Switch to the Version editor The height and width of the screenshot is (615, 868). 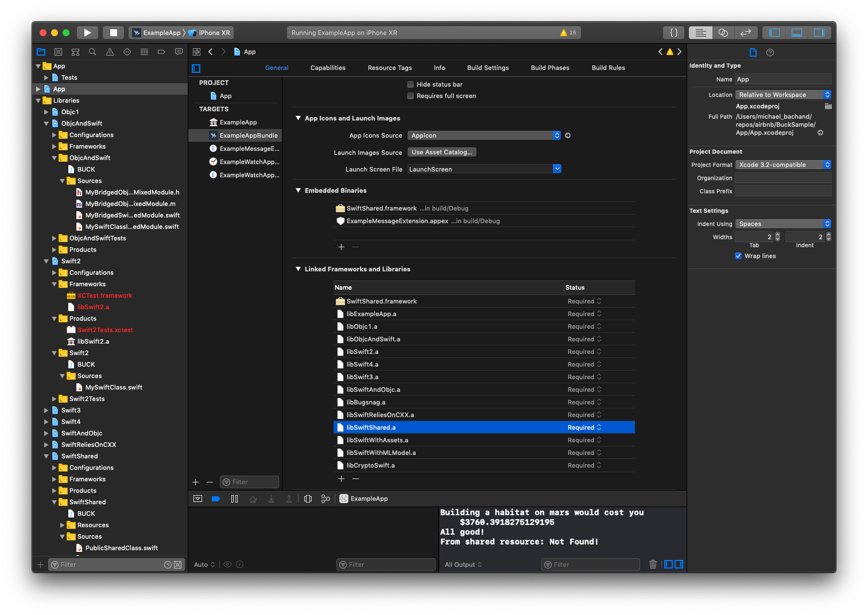(x=746, y=33)
